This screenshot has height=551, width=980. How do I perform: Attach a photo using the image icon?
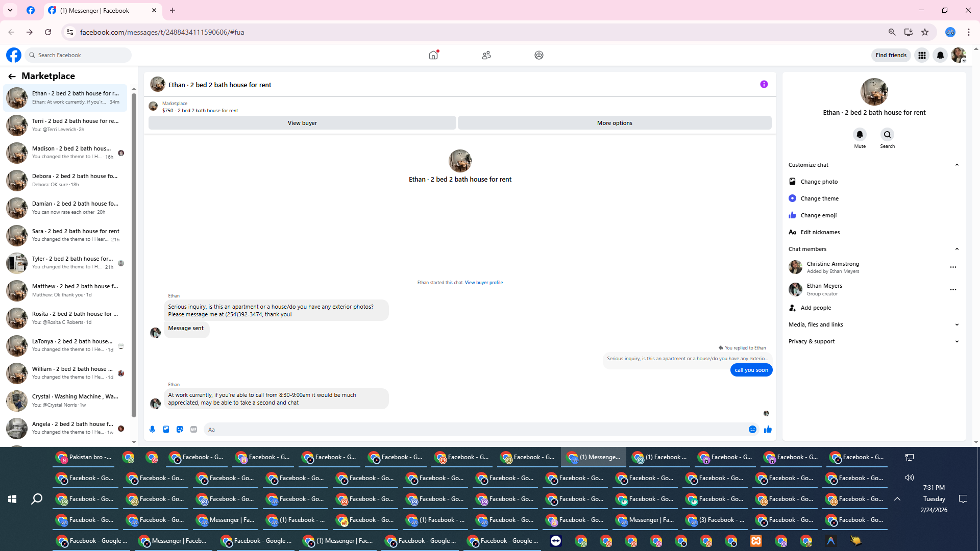coord(166,430)
